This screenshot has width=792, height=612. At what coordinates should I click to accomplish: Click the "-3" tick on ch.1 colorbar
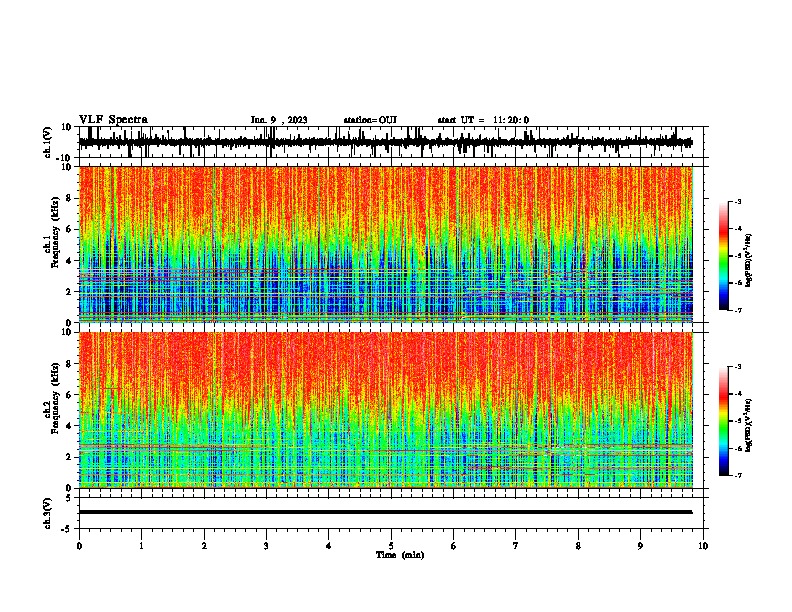(x=737, y=201)
